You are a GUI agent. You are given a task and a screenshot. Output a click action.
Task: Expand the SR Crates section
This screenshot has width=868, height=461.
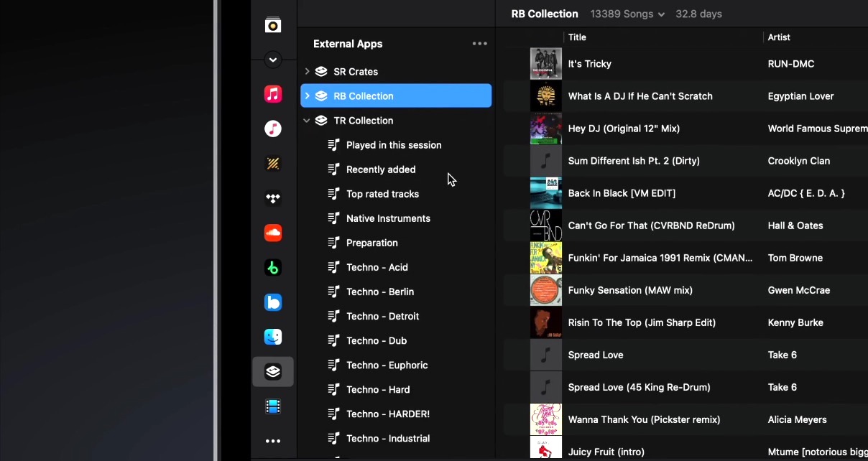(307, 71)
